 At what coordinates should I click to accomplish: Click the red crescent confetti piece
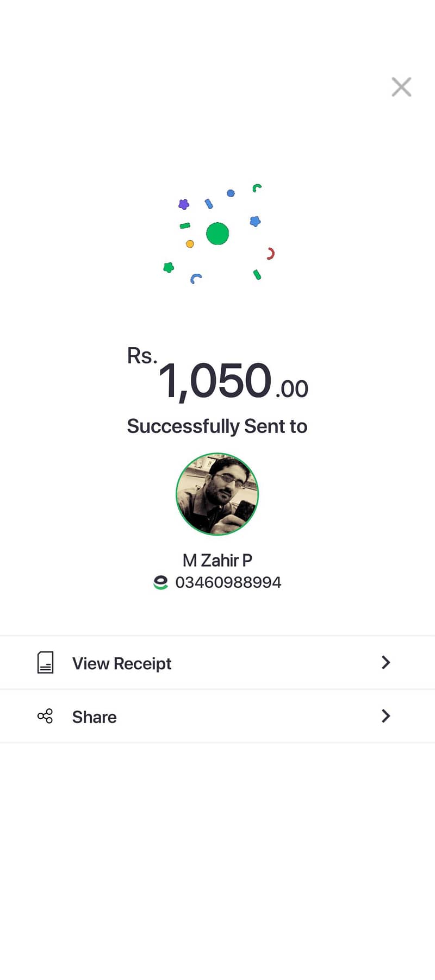[270, 253]
